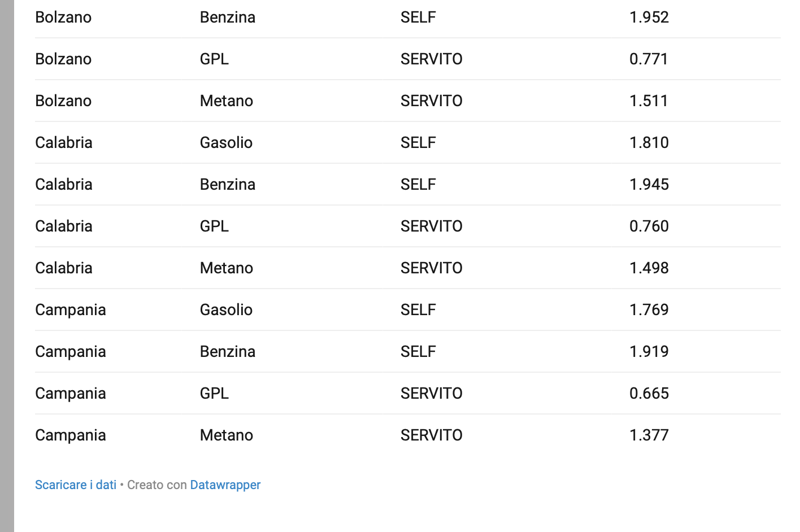This screenshot has height=532, width=800.
Task: Visit the Datawrapper link
Action: (x=225, y=485)
